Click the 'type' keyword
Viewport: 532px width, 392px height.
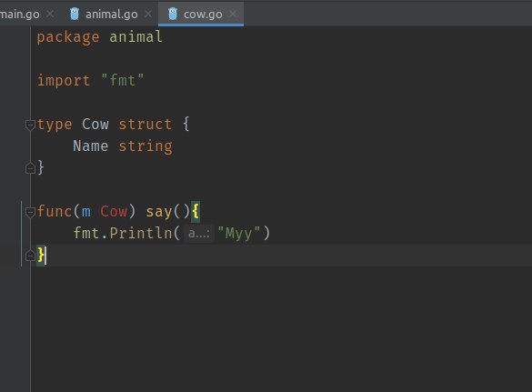[x=55, y=125]
